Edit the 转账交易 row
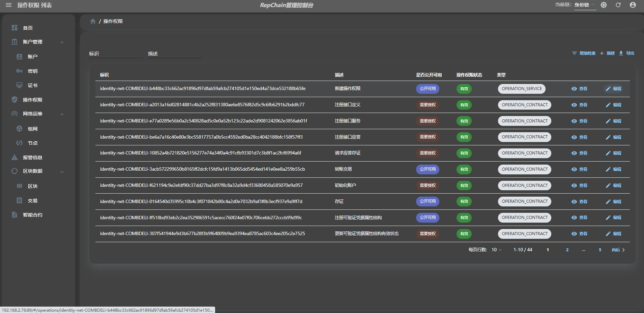Viewport: 644px width, 313px height. pos(613,169)
